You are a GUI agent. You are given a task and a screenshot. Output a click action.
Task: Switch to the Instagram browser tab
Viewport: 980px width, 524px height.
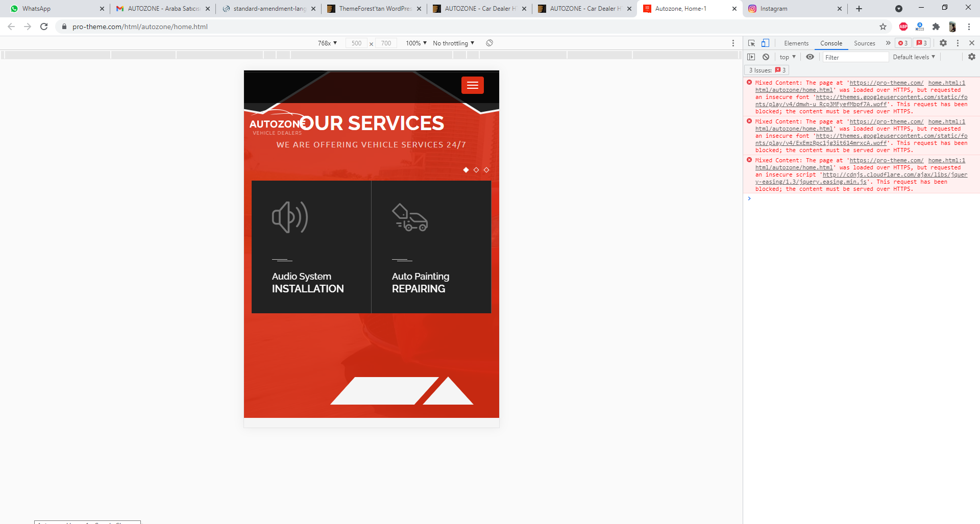794,9
